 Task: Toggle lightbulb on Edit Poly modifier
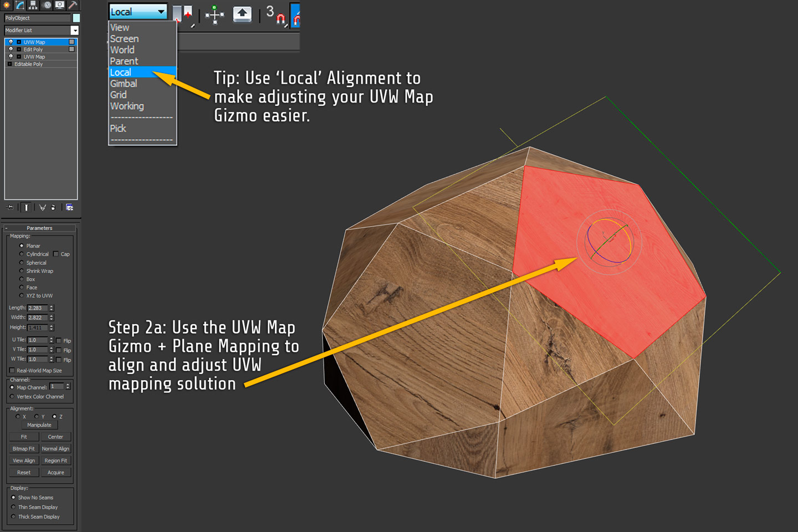click(11, 49)
